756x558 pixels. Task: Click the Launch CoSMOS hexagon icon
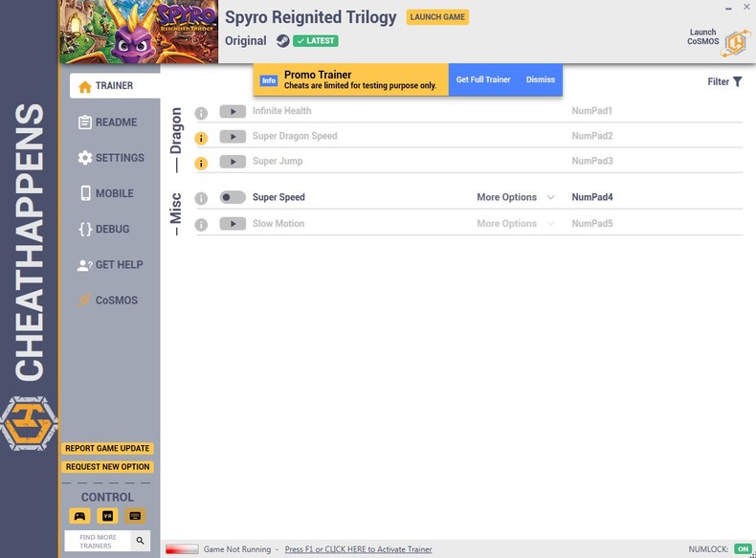click(x=736, y=43)
